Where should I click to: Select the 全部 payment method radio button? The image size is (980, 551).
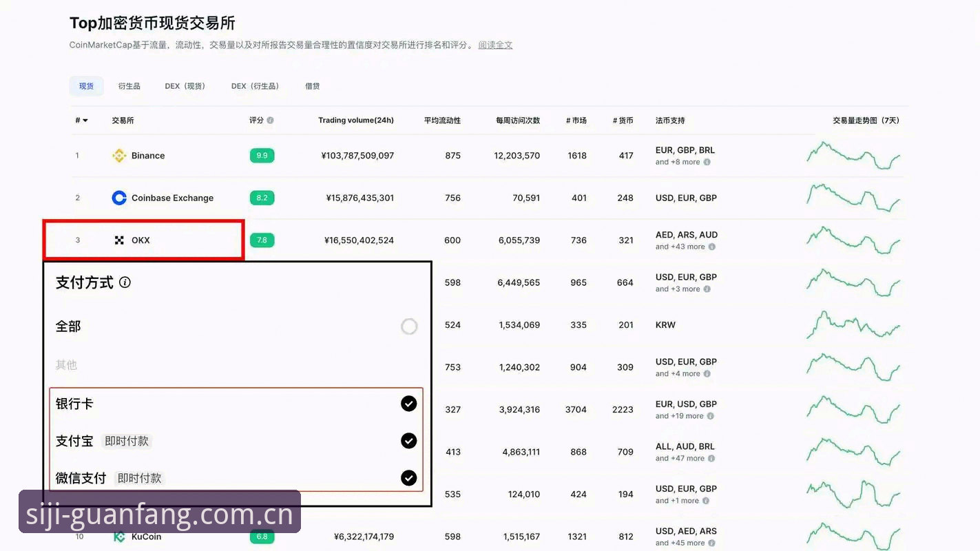pos(409,326)
